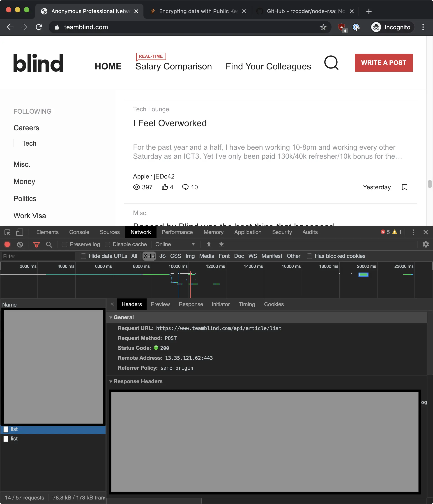433x504 pixels.
Task: Open network settings gear icon
Action: click(426, 245)
